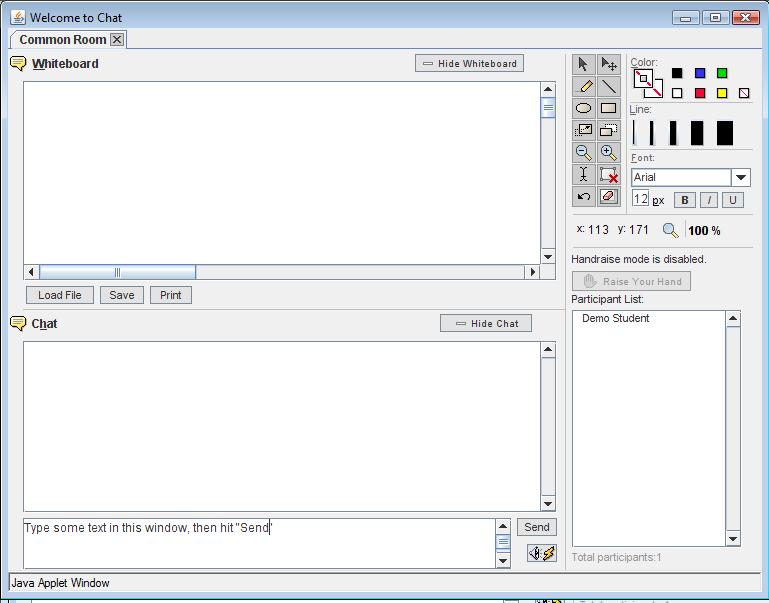Pick the yellow color swatch

pyautogui.click(x=722, y=93)
